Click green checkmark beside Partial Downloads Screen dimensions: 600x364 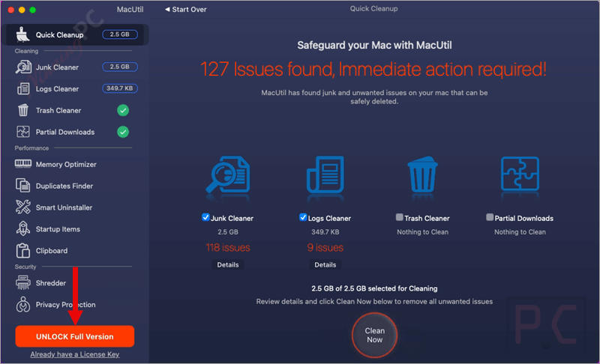[123, 132]
